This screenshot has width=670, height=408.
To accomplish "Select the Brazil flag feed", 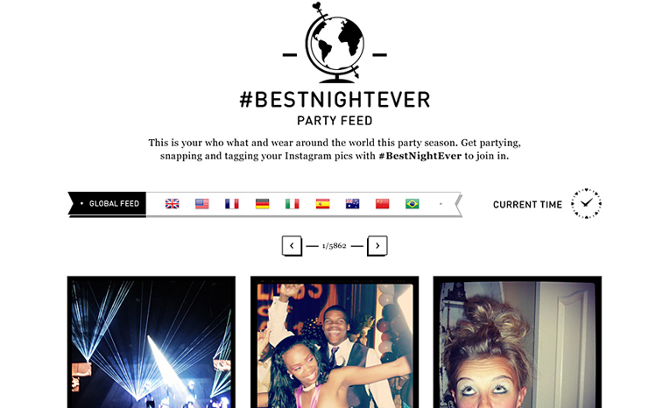I will point(412,204).
